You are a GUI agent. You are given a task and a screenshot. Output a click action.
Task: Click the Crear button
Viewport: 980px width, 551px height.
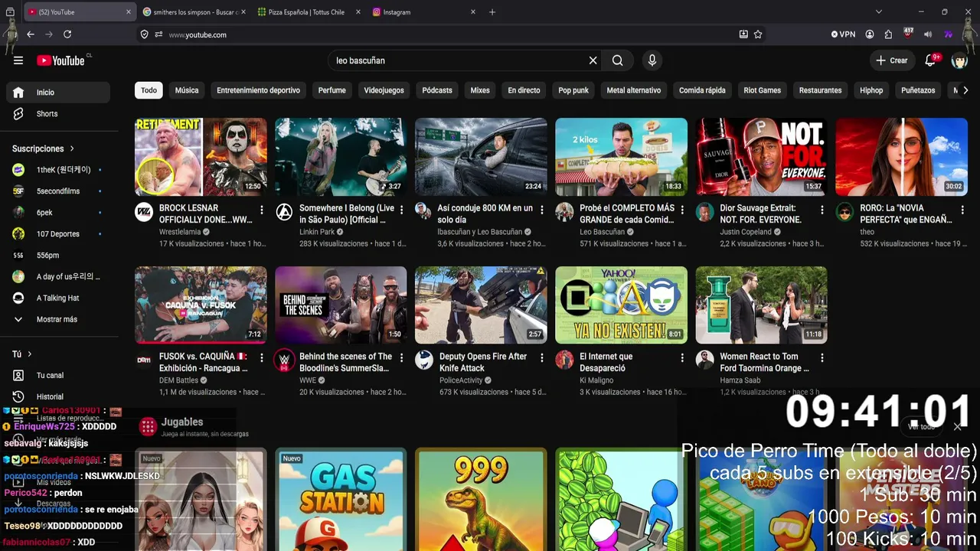(x=892, y=60)
